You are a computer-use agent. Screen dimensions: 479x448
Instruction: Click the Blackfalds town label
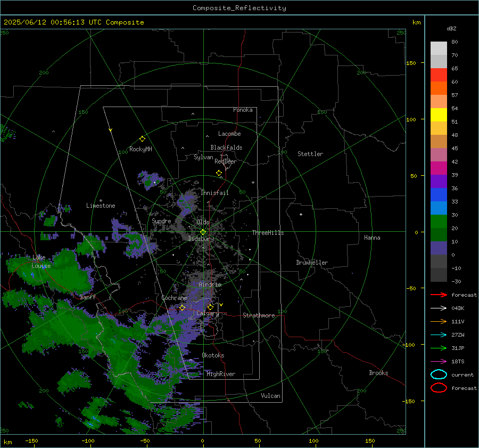point(226,148)
